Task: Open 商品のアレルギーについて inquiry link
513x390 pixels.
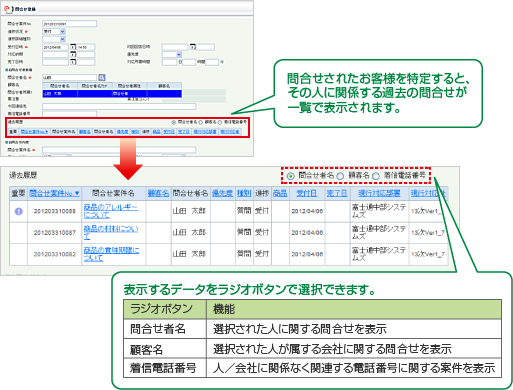Action: click(110, 211)
